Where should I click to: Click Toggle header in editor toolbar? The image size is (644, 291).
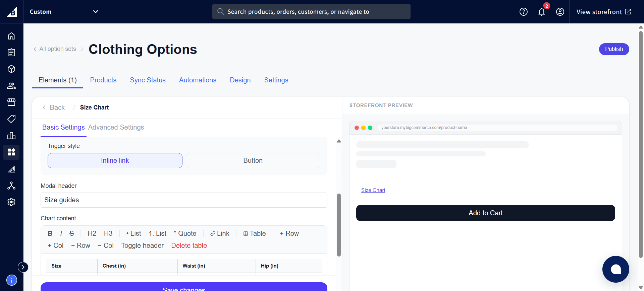click(x=142, y=245)
